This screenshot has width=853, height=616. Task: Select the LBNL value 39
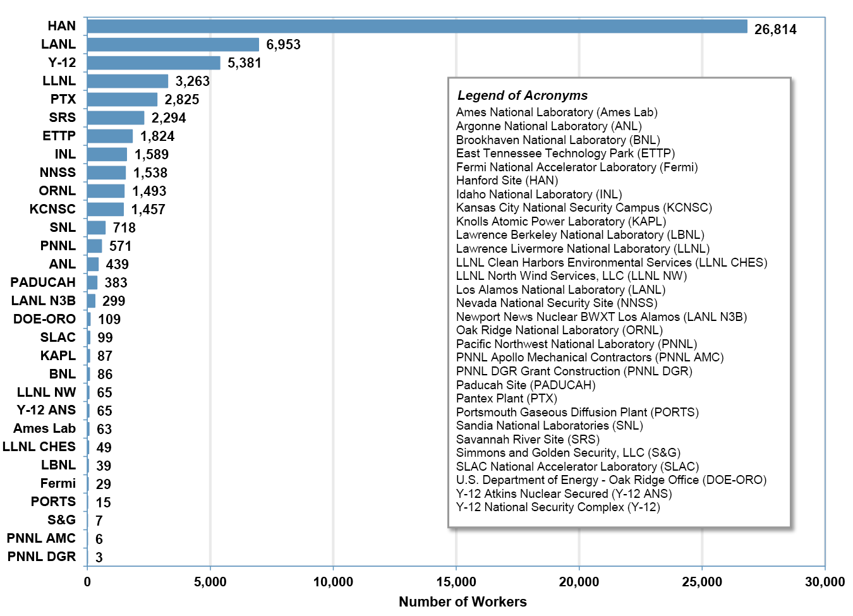[x=104, y=466]
